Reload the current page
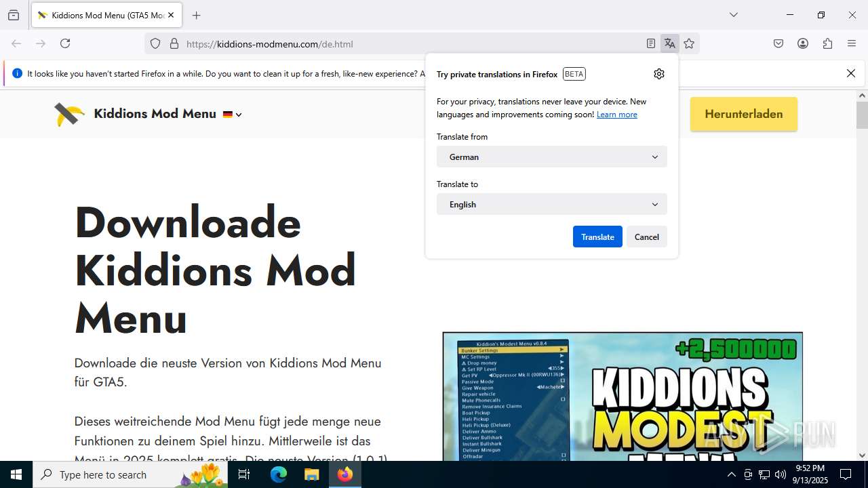Viewport: 868px width, 488px height. (x=65, y=43)
